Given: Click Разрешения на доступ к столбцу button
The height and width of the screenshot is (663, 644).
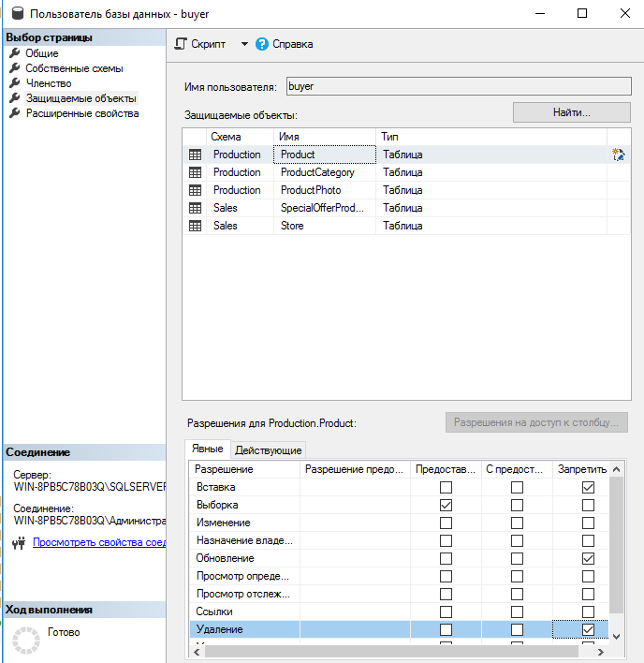Looking at the screenshot, I should pyautogui.click(x=536, y=422).
